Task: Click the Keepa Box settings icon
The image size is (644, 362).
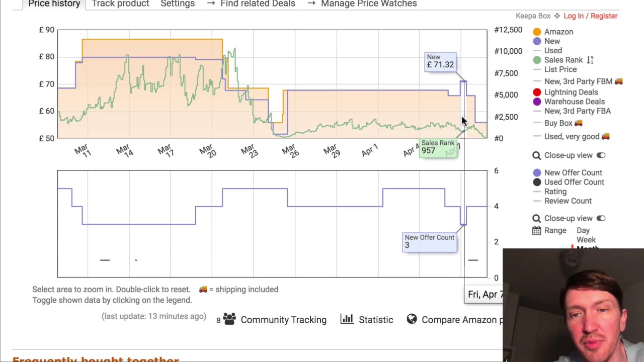Action: [557, 16]
